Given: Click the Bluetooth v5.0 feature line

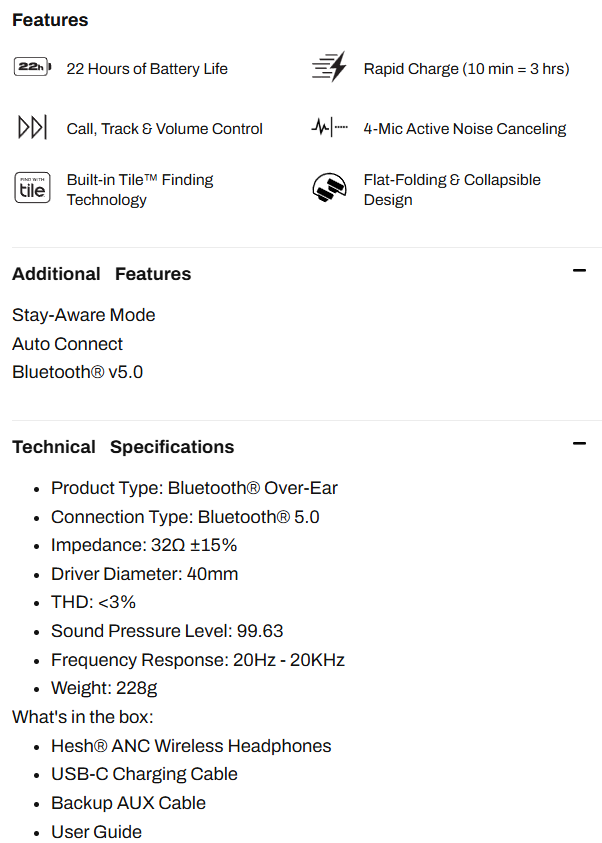Looking at the screenshot, I should tap(78, 373).
